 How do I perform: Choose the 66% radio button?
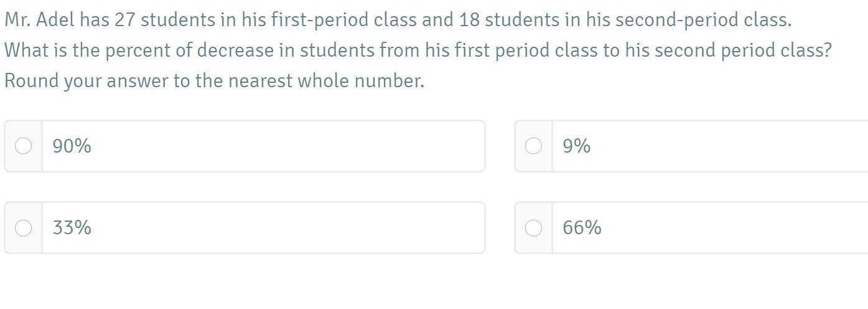tap(533, 228)
